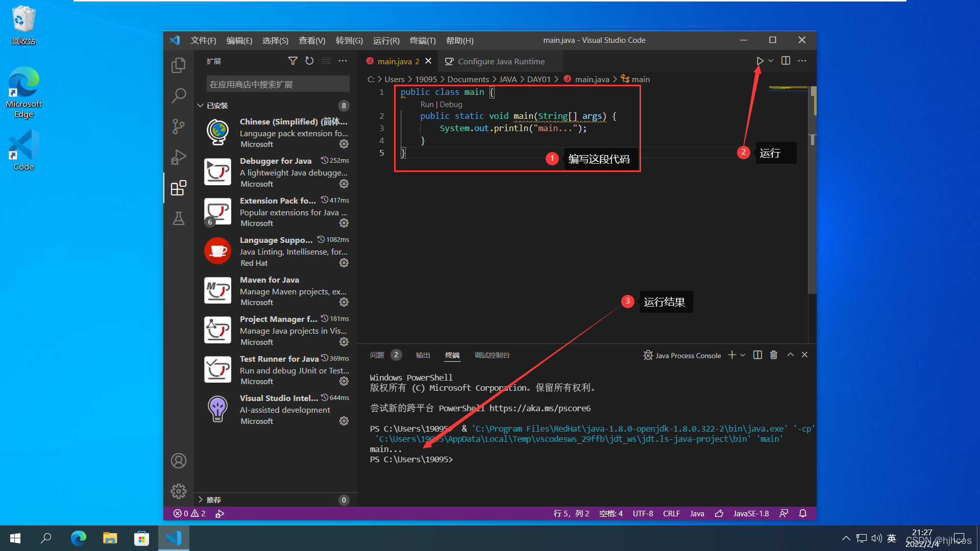
Task: Open gear settings for Test Runner for Java
Action: 344,381
